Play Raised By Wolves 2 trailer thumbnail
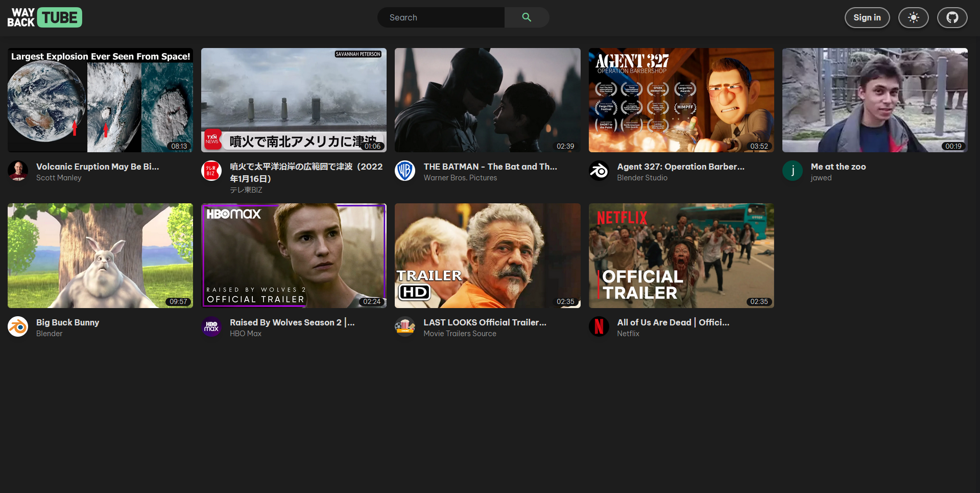 (x=294, y=255)
